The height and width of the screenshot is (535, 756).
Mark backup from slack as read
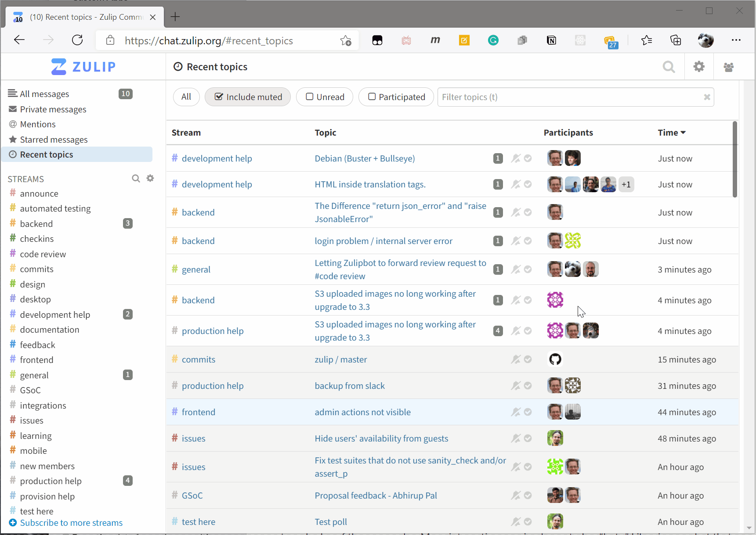(528, 386)
